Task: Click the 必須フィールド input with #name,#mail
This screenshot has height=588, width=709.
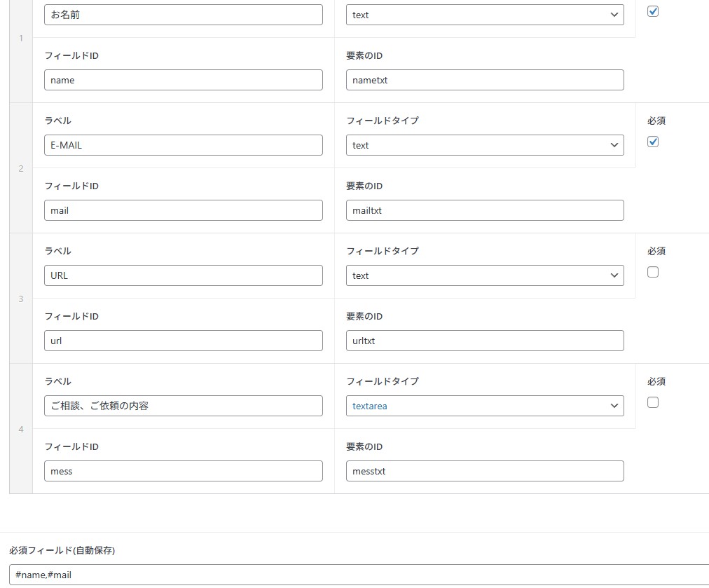Action: 359,575
